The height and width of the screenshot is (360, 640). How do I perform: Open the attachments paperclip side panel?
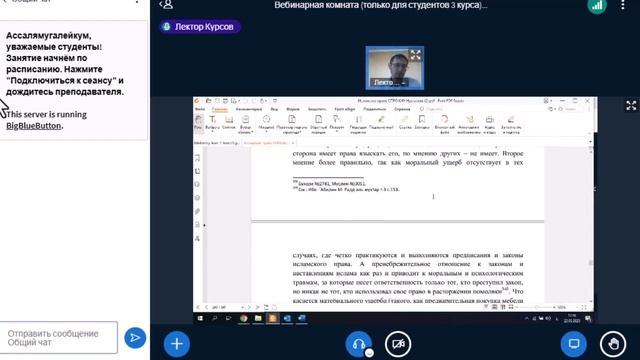tap(198, 211)
